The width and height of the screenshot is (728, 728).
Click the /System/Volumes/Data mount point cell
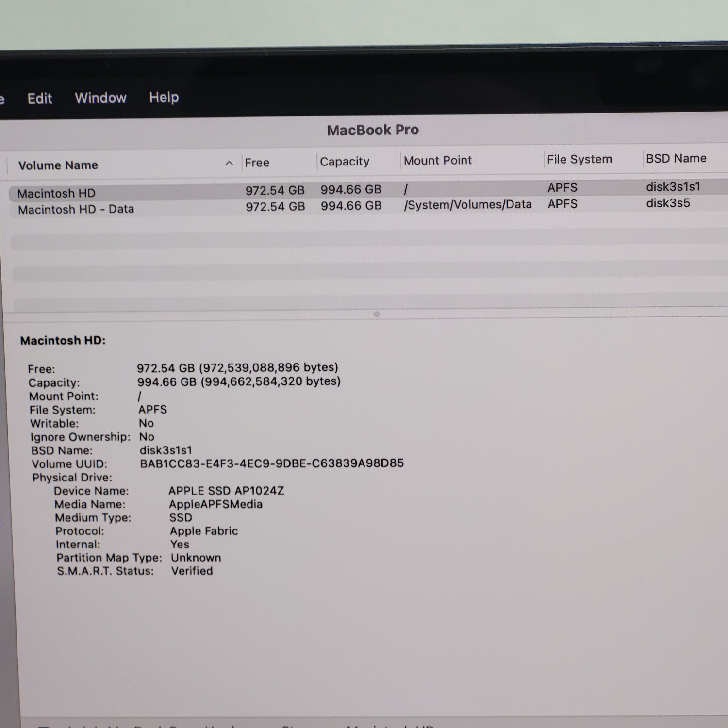coord(468,205)
